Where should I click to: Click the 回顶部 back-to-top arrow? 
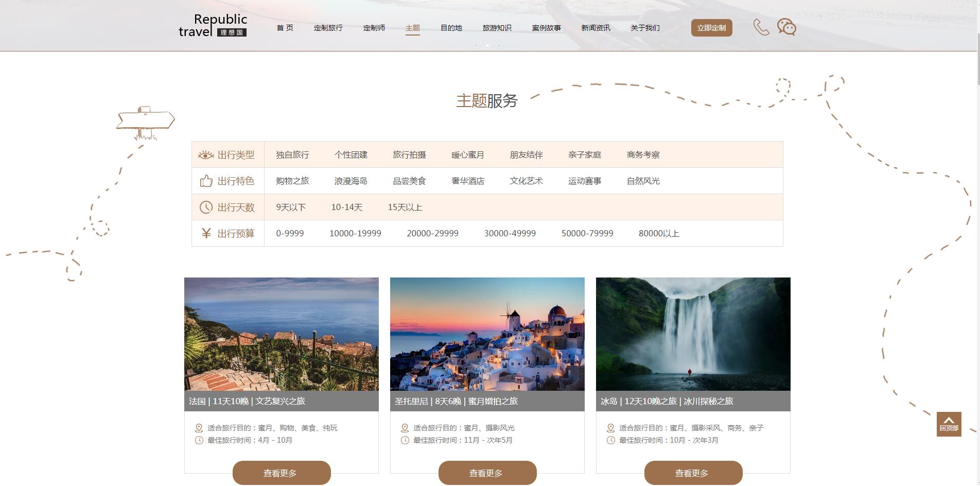[x=949, y=423]
